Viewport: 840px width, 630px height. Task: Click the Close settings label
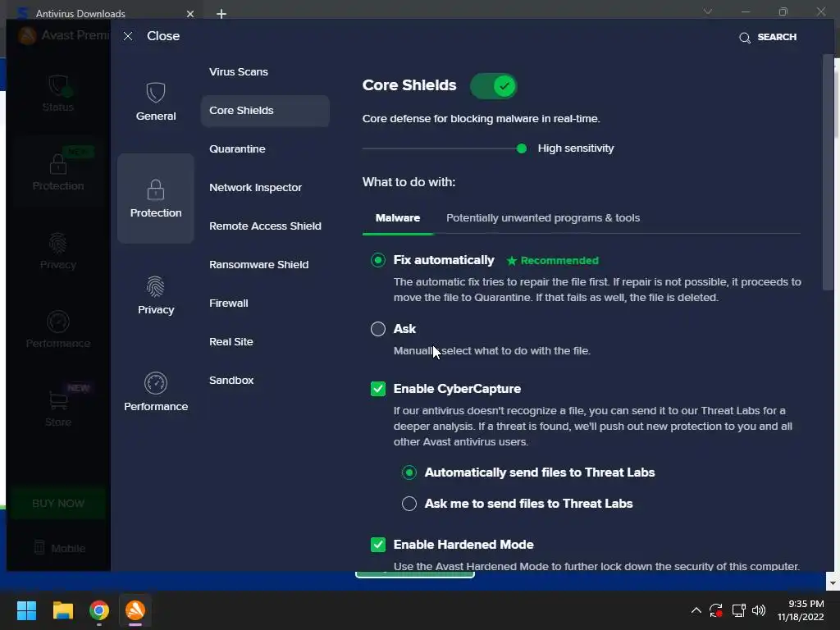tap(163, 36)
